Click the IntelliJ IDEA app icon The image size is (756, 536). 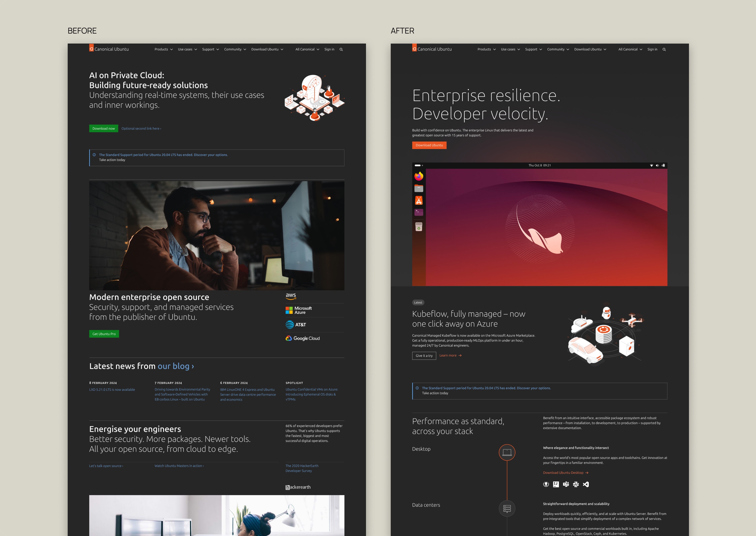[556, 484]
